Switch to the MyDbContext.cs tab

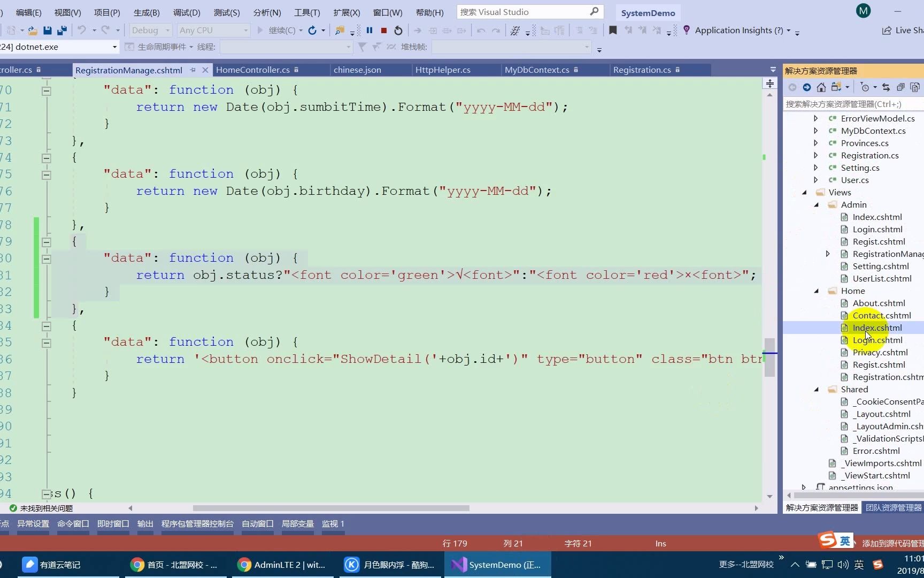tap(537, 70)
